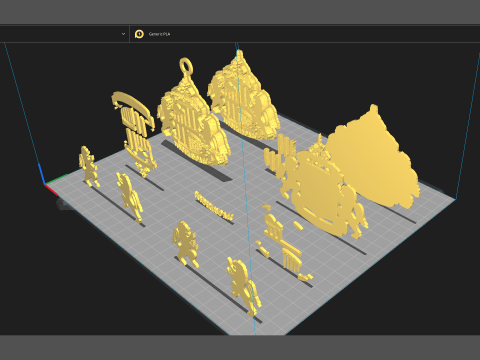
Task: Select the lion figure nearest the front corner
Action: coord(243,287)
